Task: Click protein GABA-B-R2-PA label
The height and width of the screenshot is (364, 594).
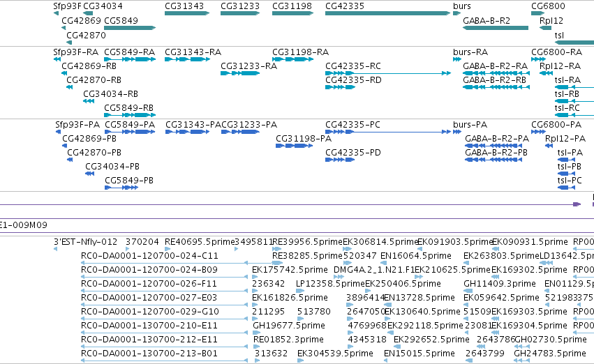Action: tap(497, 139)
